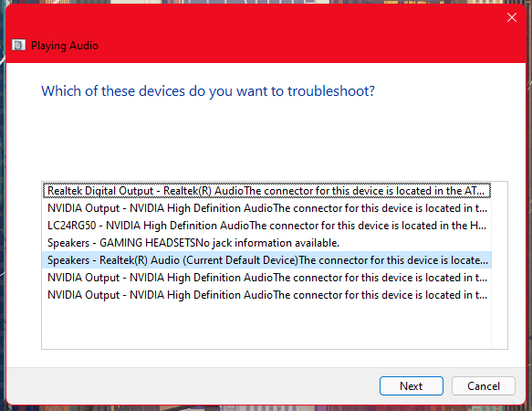This screenshot has width=532, height=411.
Task: Select the NVIDIA Output entry above LC24RG50
Action: [x=266, y=208]
